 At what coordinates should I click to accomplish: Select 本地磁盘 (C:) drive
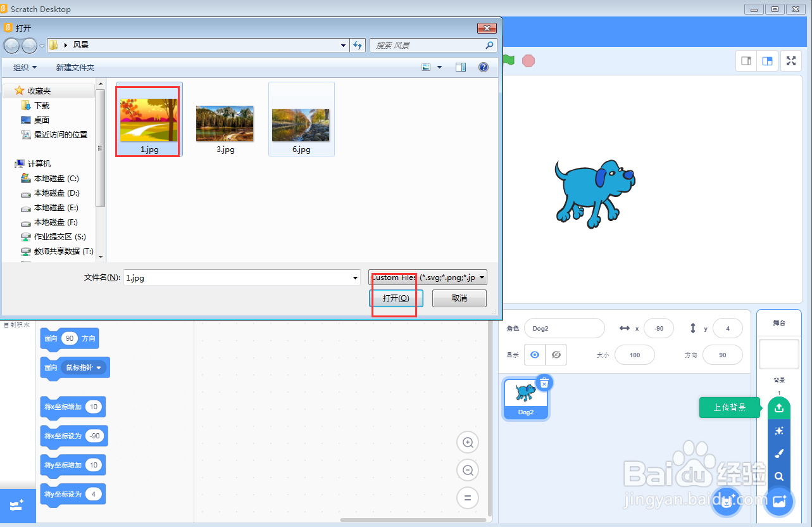[x=56, y=178]
